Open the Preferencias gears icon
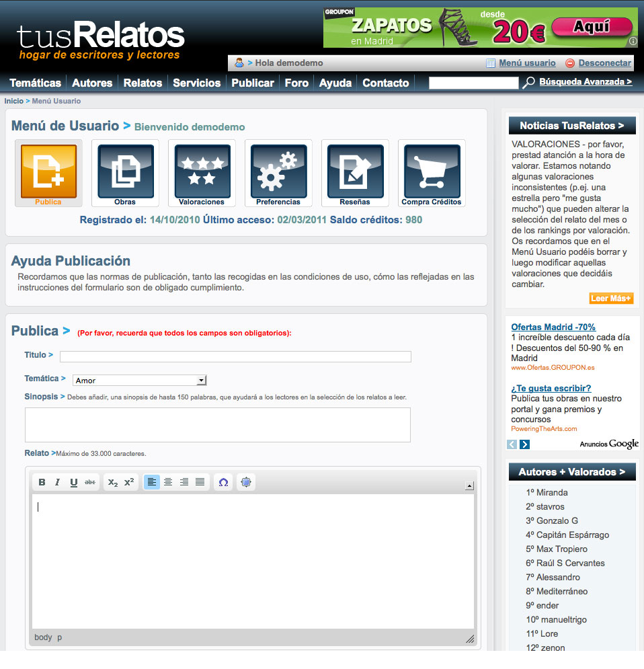Image resolution: width=644 pixels, height=669 pixels. [x=278, y=171]
